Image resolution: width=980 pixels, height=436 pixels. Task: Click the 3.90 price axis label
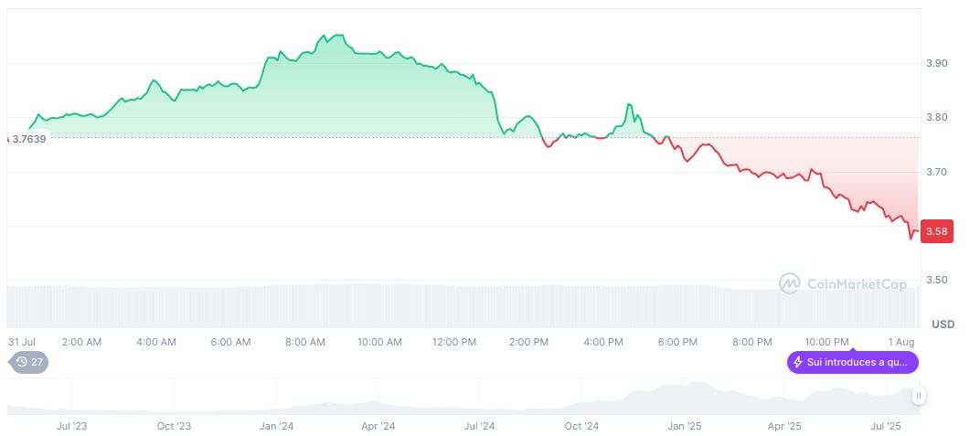936,63
